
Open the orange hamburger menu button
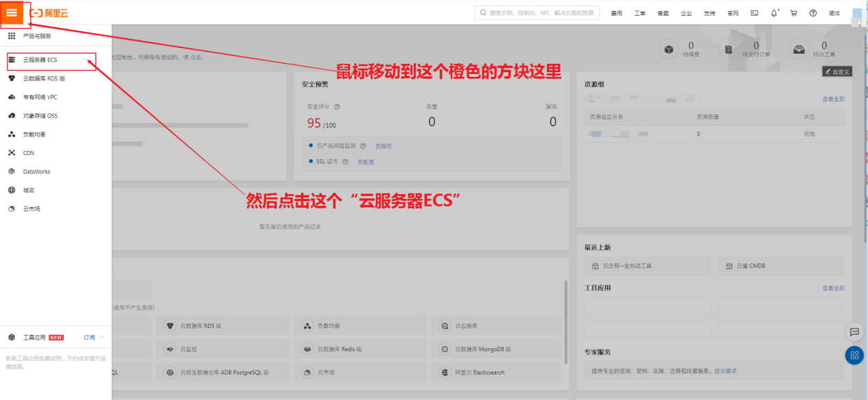point(12,12)
